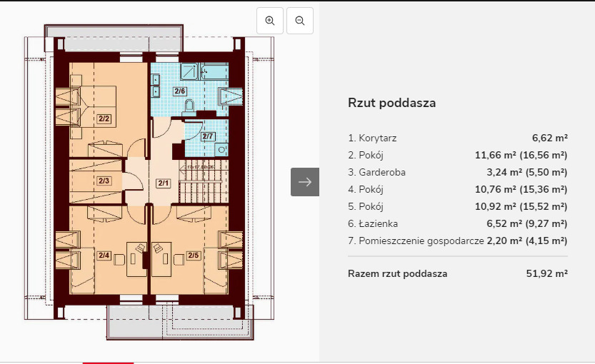Select the toilet symbol in bathroom 2/6

(x=189, y=107)
